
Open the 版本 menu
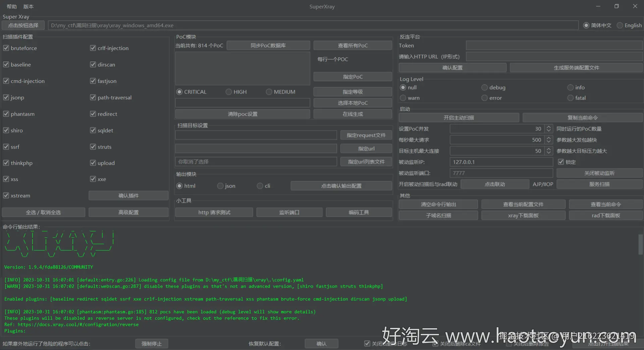[x=29, y=6]
